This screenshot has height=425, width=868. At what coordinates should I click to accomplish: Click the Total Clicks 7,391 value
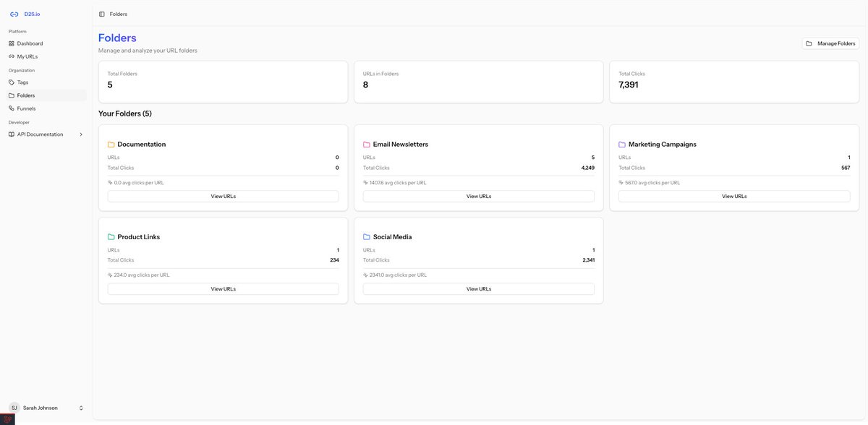[x=629, y=85]
